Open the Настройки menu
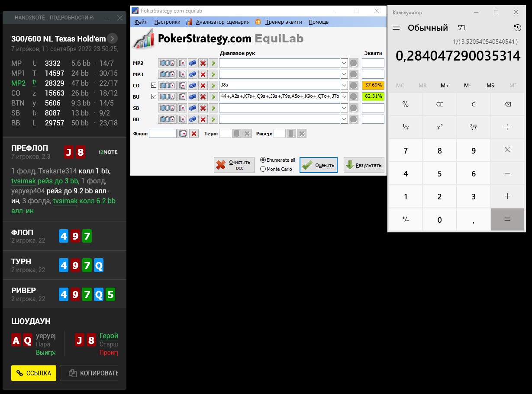Viewport: 532px width, 394px height. point(167,22)
